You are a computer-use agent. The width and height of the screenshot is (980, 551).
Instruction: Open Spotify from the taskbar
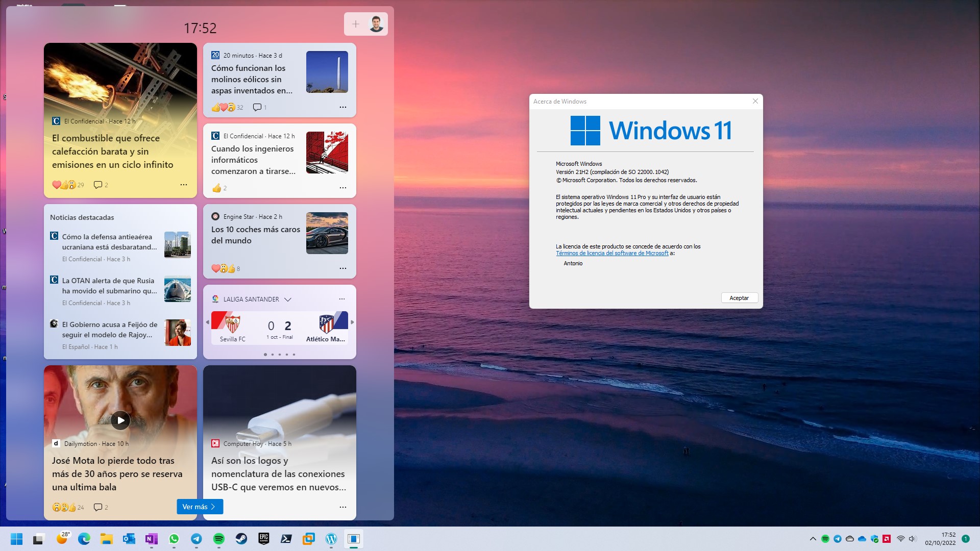coord(219,539)
